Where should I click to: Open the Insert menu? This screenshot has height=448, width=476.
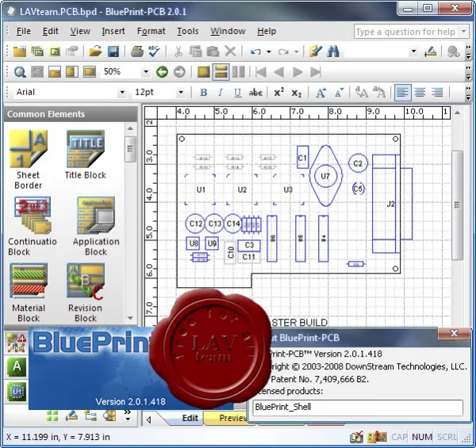click(x=113, y=31)
